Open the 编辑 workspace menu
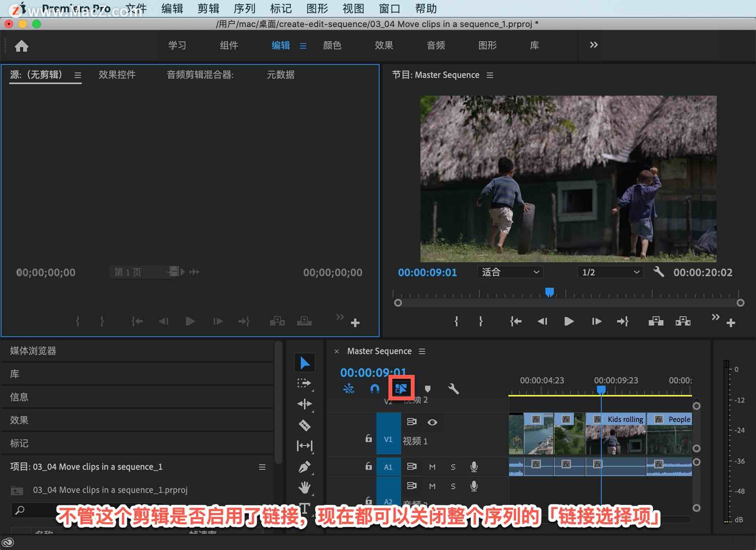 303,46
